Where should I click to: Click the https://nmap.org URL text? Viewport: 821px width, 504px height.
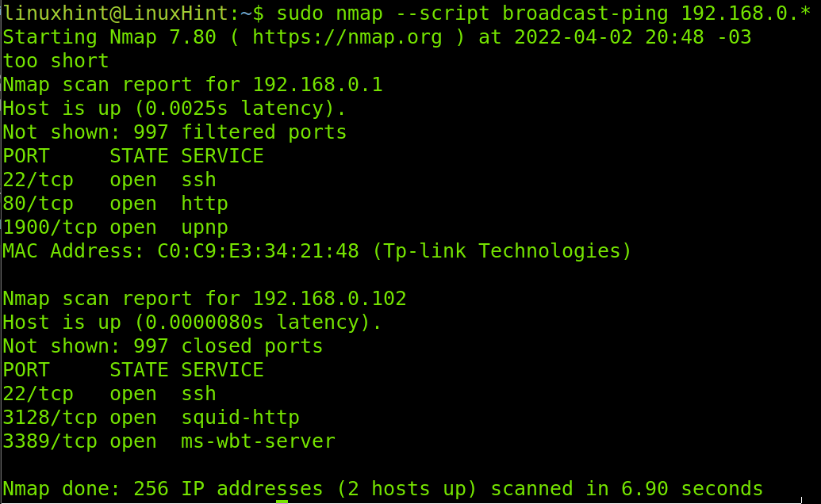click(347, 38)
